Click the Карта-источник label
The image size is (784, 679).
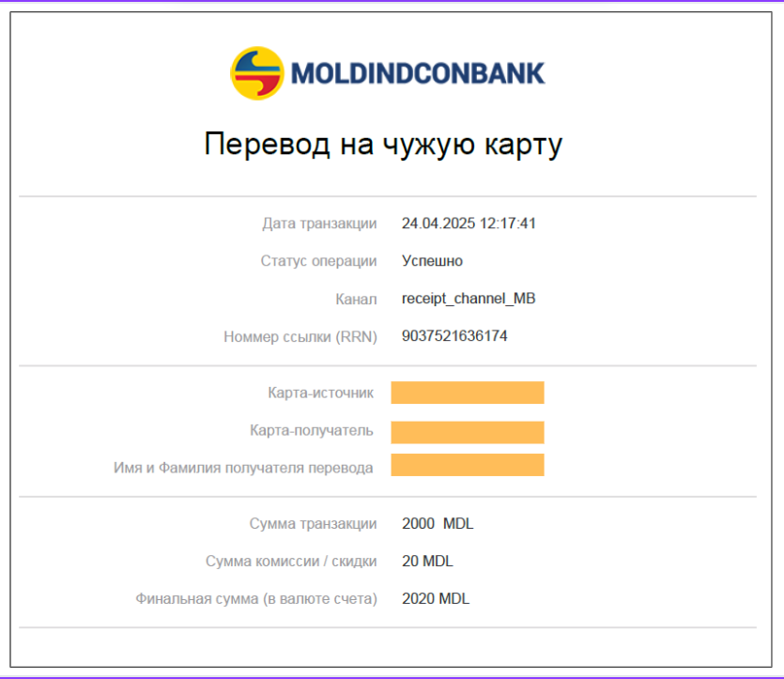pos(320,393)
